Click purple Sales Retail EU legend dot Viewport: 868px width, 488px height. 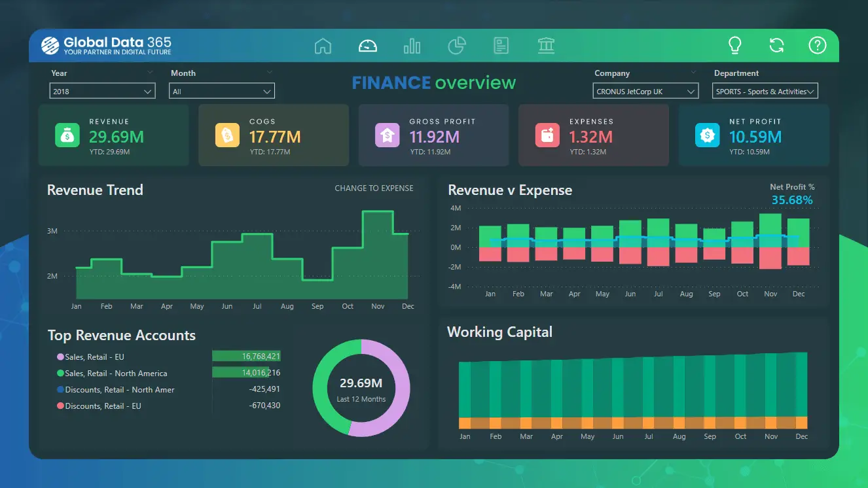(x=60, y=357)
